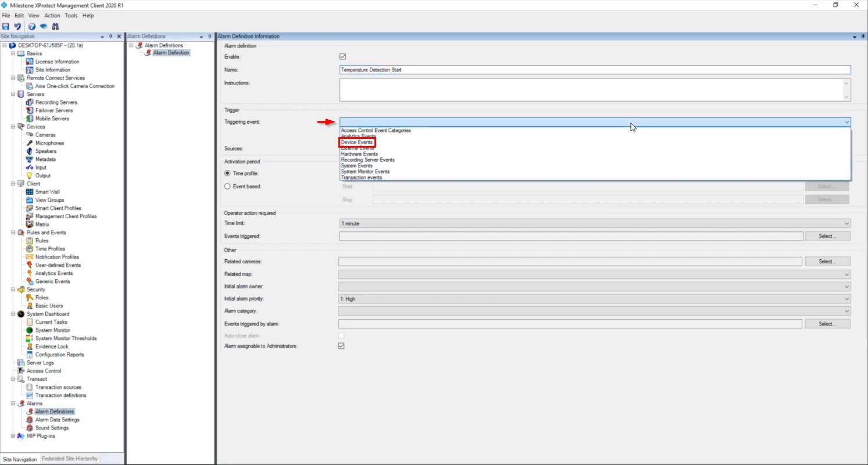Viewport: 868px width, 465px height.
Task: Click the Instructions box scrollbar down arrow
Action: pyautogui.click(x=846, y=97)
